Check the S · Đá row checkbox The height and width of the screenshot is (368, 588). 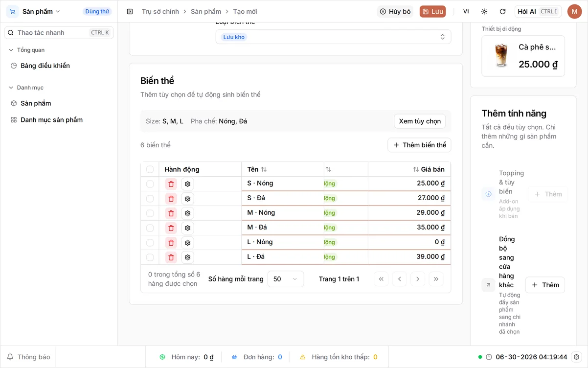150,199
